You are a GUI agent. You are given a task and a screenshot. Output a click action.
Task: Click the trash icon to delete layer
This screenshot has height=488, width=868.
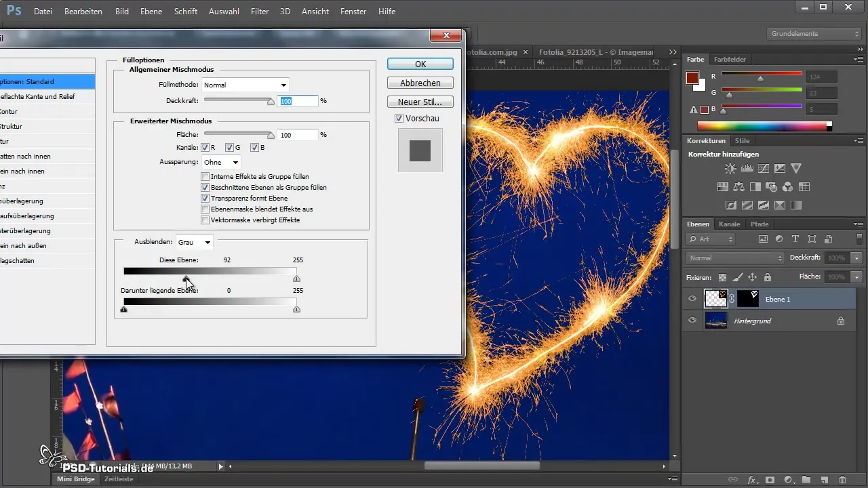point(842,480)
